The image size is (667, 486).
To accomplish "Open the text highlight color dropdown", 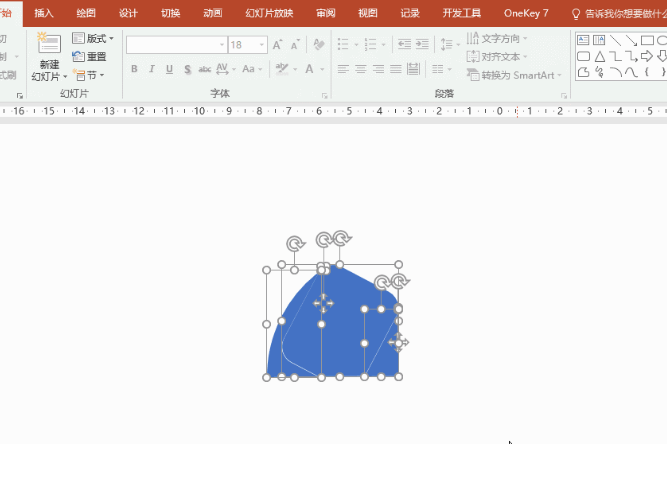I will coord(295,69).
